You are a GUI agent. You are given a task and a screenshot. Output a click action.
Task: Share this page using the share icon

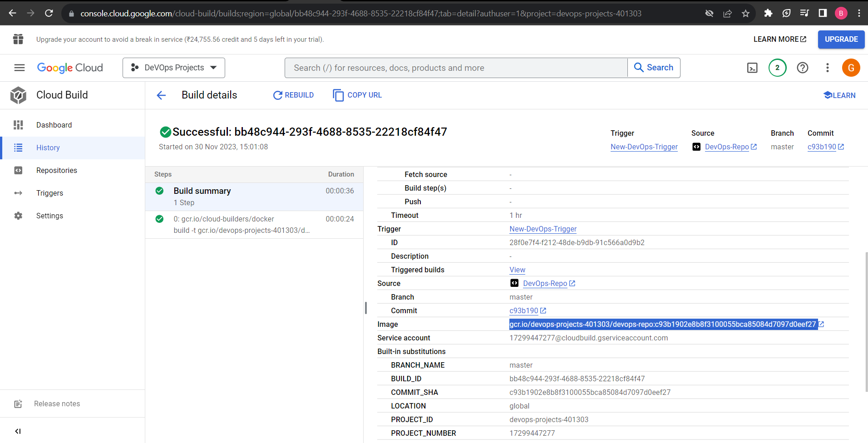(727, 14)
